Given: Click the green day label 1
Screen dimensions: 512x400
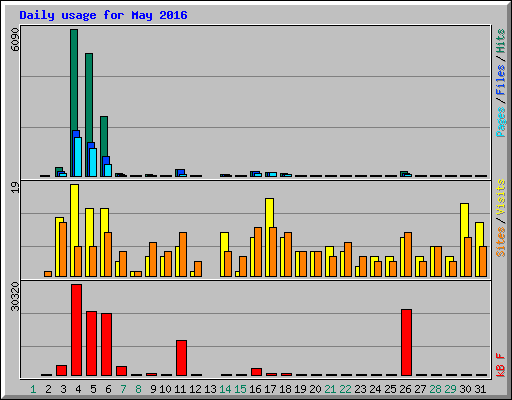Looking at the screenshot, I should coord(33,389).
